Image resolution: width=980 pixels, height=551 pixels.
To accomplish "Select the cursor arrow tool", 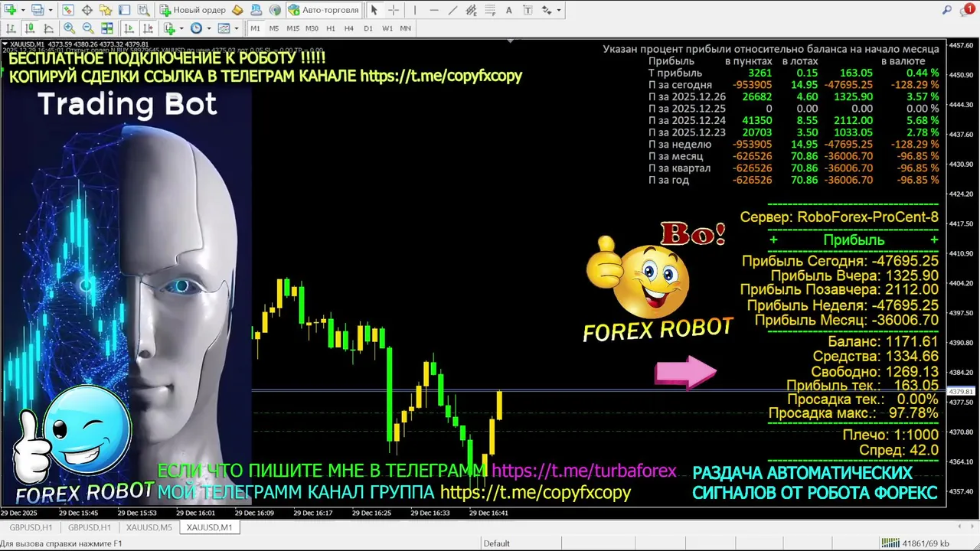I will pos(374,10).
